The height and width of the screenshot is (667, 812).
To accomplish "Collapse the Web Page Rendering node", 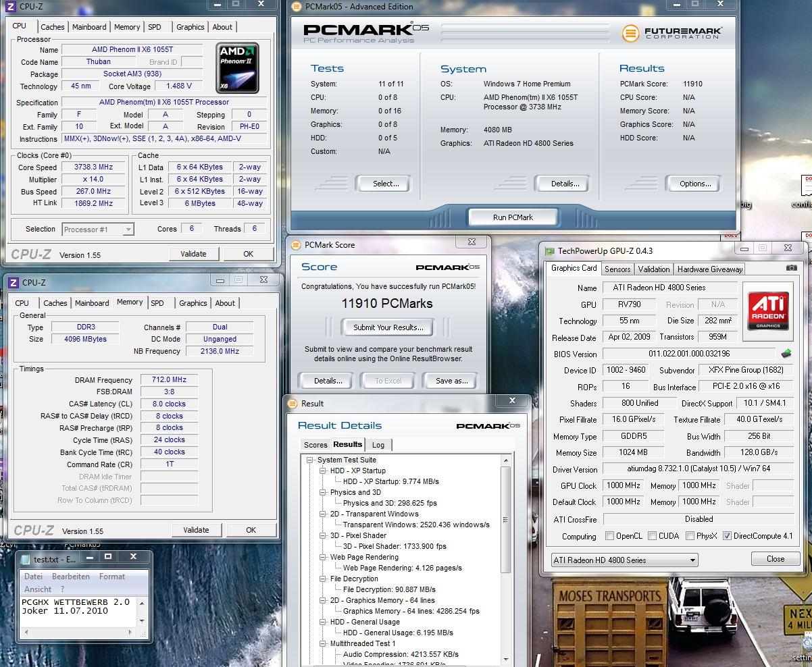I will (x=323, y=558).
